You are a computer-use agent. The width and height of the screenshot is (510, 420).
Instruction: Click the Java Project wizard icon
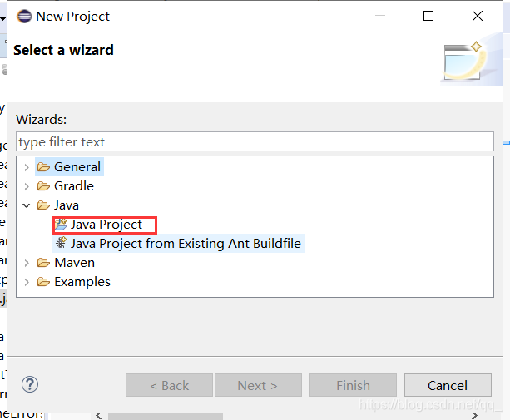(61, 225)
